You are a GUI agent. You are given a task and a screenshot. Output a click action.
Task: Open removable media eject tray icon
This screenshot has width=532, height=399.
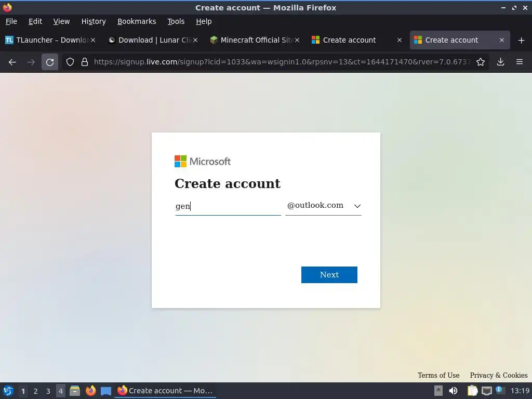coord(438,391)
